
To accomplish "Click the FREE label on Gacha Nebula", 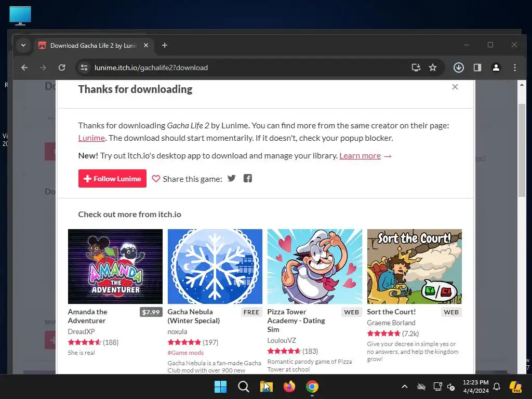I will tap(251, 312).
